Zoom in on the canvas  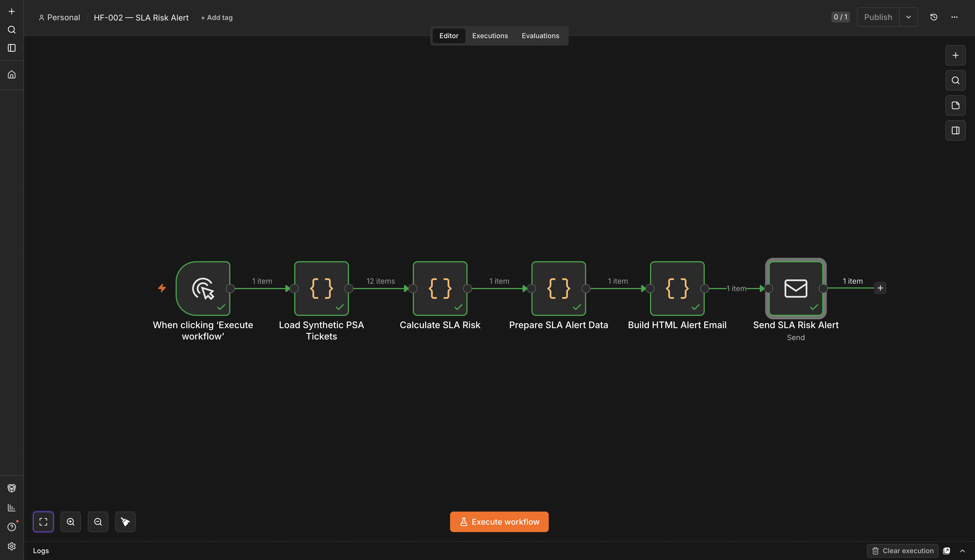point(71,522)
